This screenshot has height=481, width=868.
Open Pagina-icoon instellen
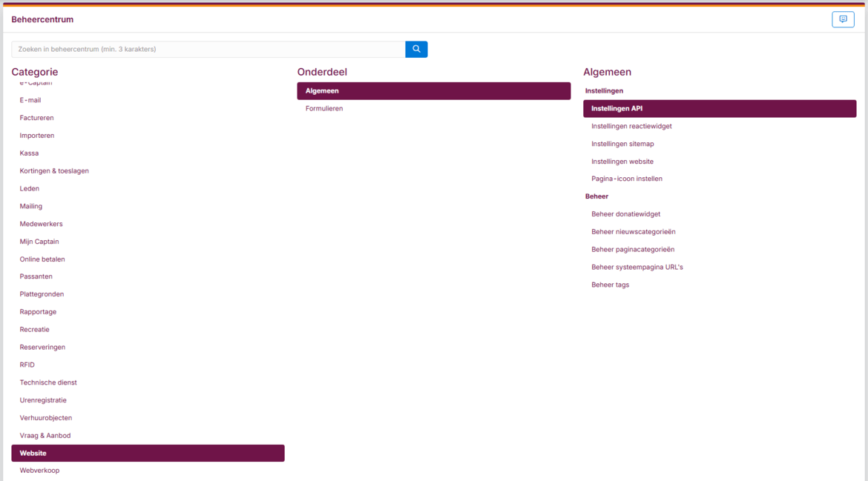pos(627,179)
